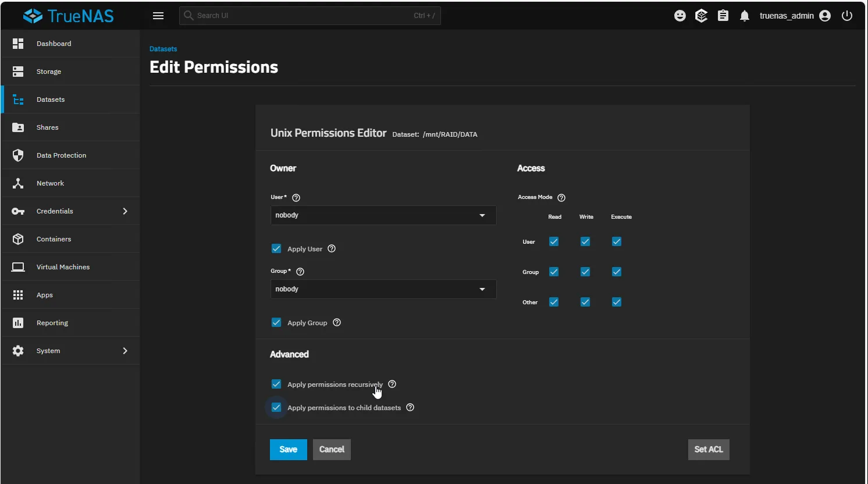Click the Search UI input field
This screenshot has height=484, width=868.
click(310, 16)
